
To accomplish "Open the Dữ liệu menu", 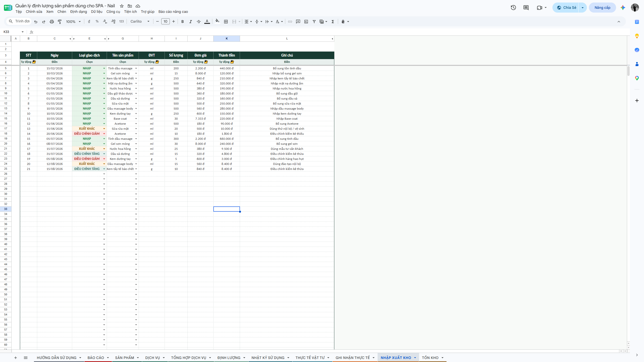I will (97, 12).
